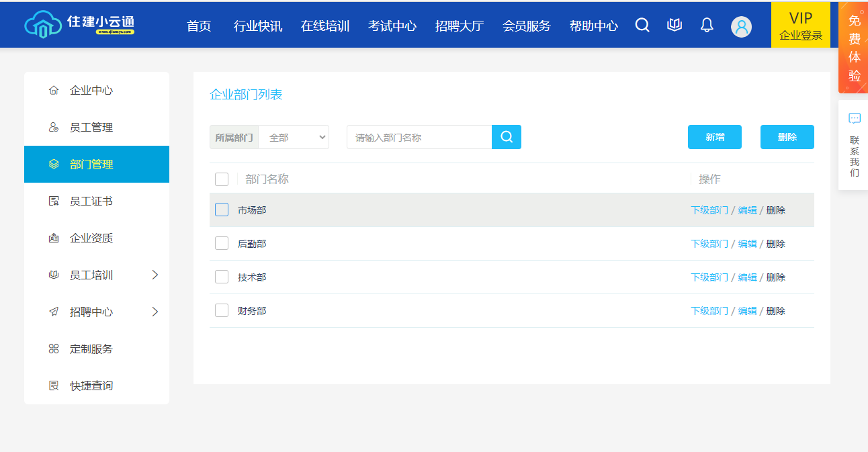Image resolution: width=868 pixels, height=452 pixels.
Task: Click the 联系我们 chat icon
Action: 854,119
